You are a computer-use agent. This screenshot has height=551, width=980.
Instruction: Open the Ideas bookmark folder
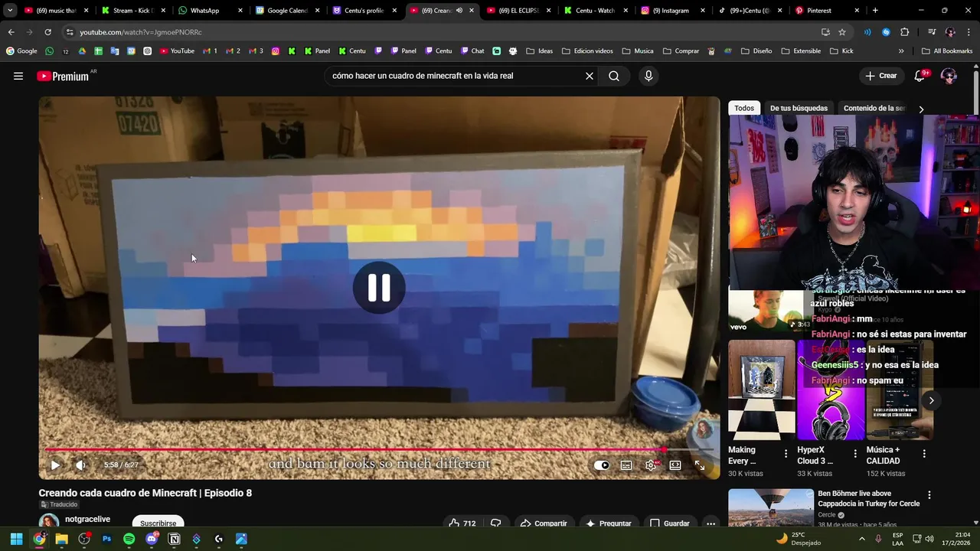(539, 51)
